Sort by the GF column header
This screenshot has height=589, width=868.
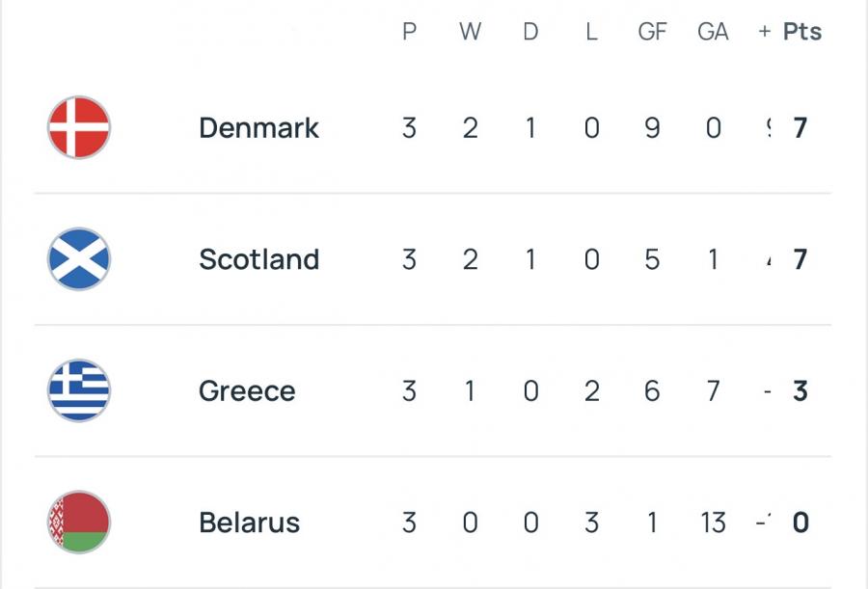tap(652, 32)
